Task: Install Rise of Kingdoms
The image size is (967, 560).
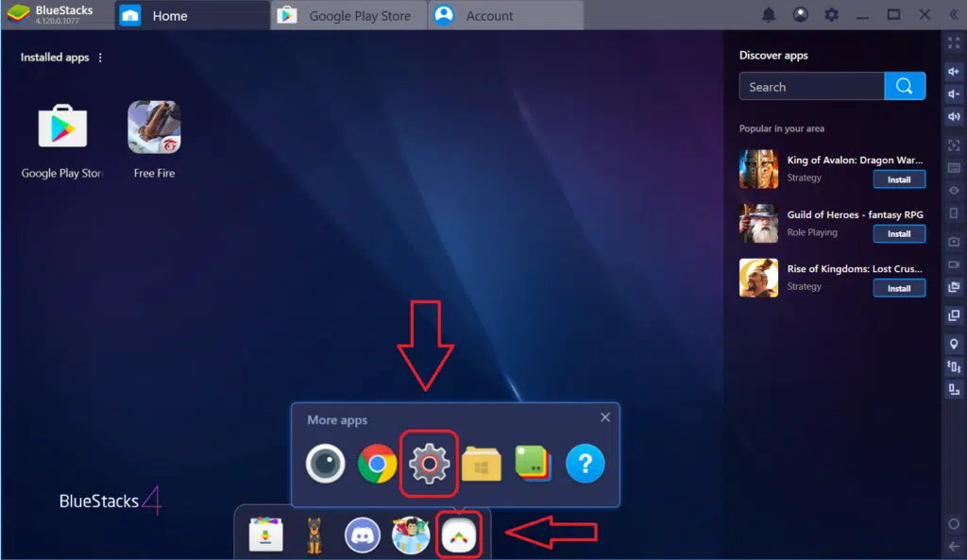Action: pos(898,288)
